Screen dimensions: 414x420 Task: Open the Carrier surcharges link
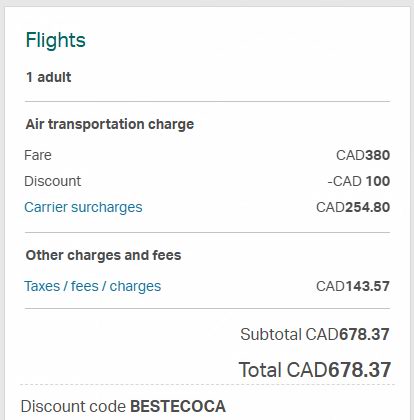pyautogui.click(x=83, y=208)
